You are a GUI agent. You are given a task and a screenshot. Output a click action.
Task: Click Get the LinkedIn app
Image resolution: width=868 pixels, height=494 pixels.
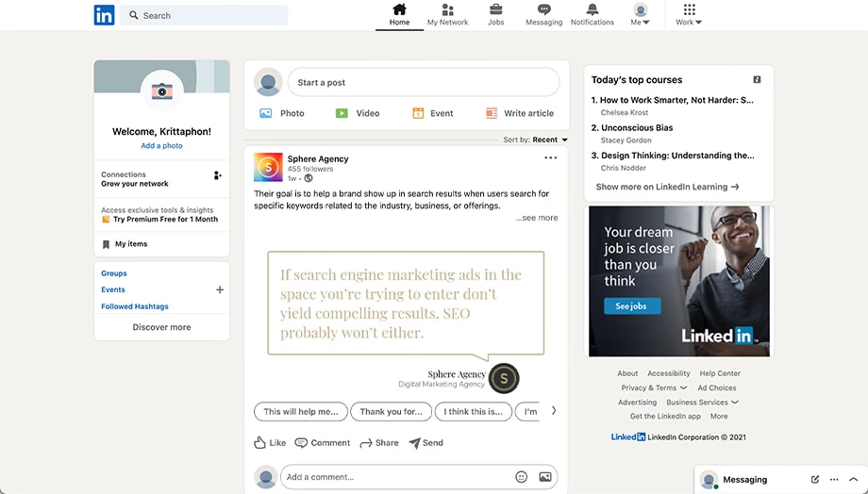coord(665,416)
